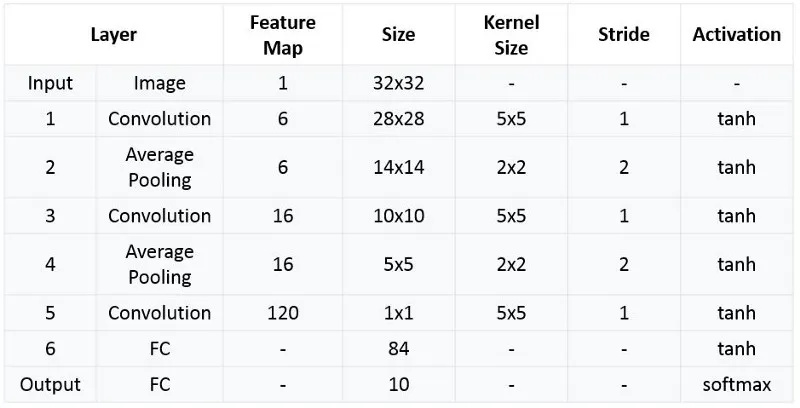800x408 pixels.
Task: Select the Kernel Size header cell
Action: (511, 35)
